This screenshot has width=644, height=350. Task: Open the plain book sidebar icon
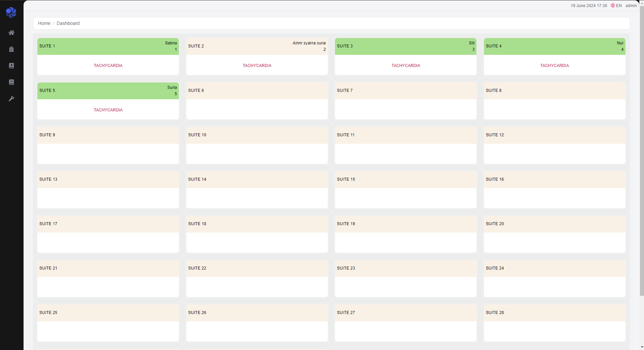tap(11, 82)
